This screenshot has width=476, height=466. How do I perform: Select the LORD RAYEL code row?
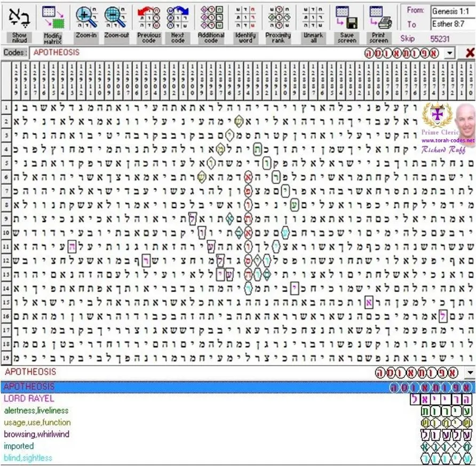(237, 399)
